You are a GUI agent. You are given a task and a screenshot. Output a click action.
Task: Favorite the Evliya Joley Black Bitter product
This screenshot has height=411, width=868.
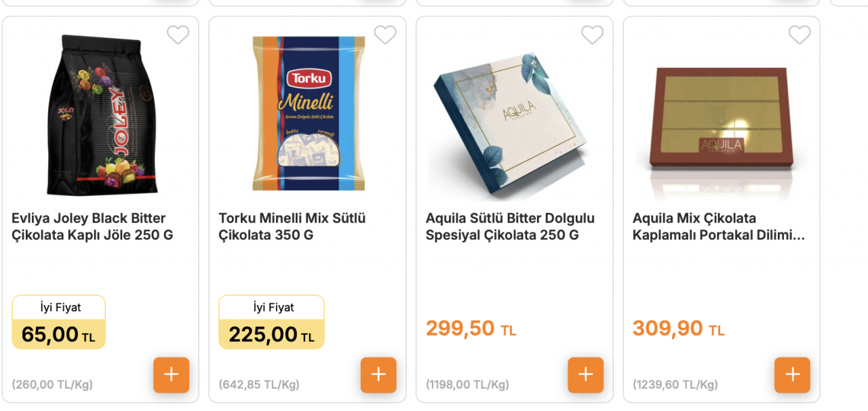pyautogui.click(x=178, y=35)
